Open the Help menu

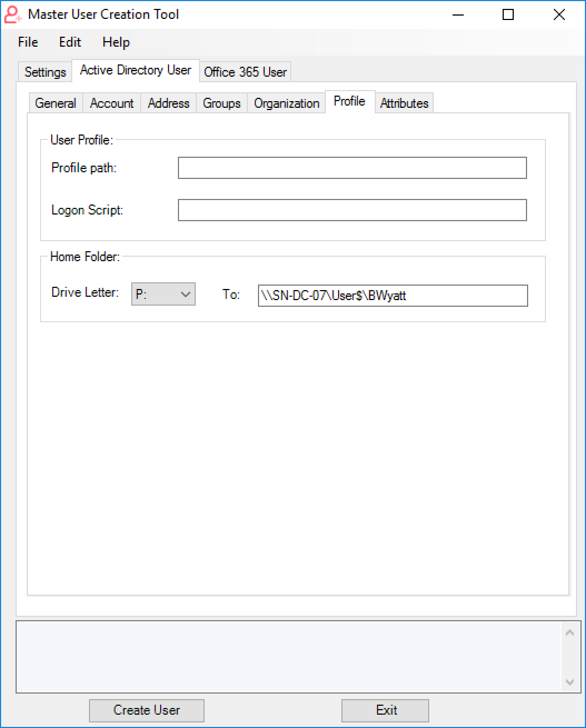tap(116, 42)
